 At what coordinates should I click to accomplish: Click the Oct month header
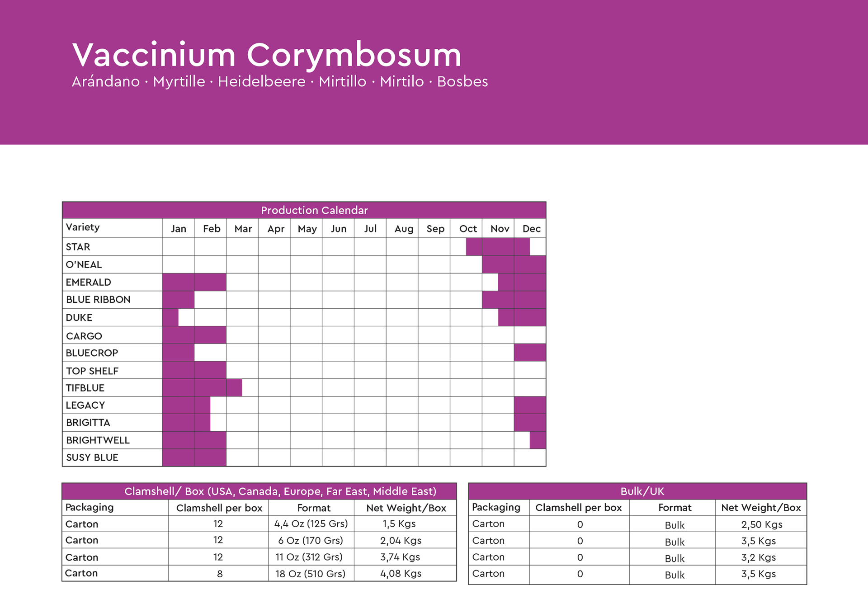(x=468, y=229)
